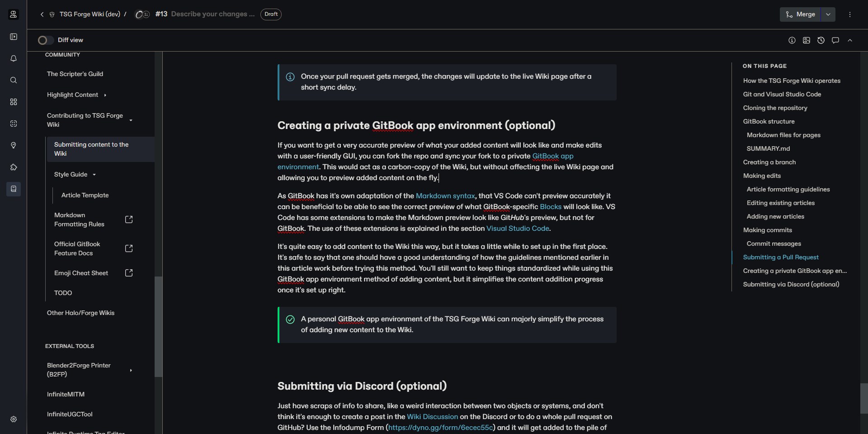Select Submitting content to the Wiki page
Viewport: 868px width, 434px height.
(x=100, y=149)
